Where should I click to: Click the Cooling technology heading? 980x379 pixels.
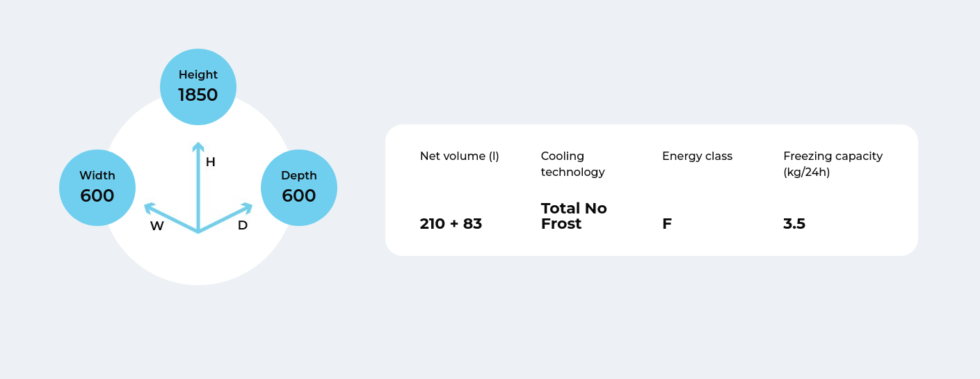(x=573, y=164)
